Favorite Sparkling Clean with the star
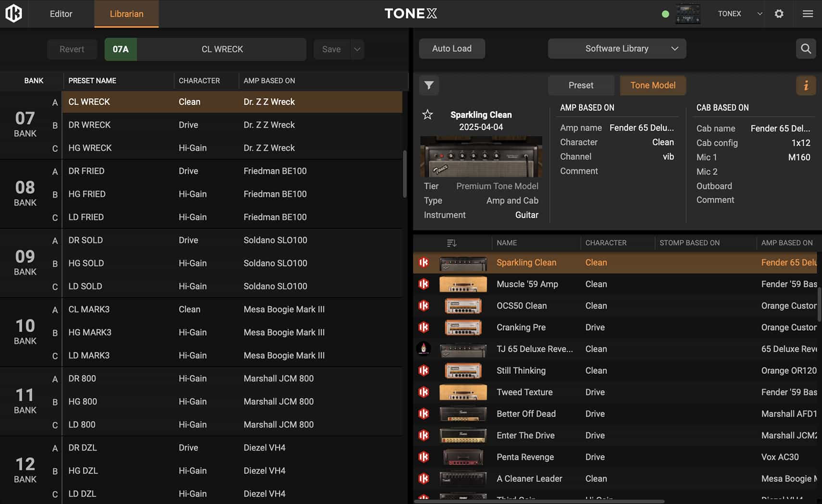The height and width of the screenshot is (504, 822). click(x=427, y=115)
